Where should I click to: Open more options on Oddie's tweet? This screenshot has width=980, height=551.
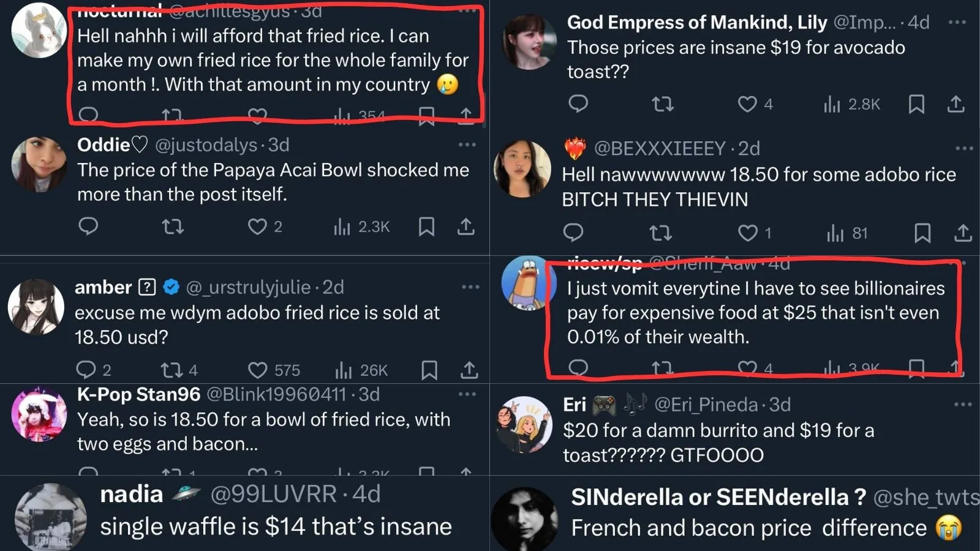(x=467, y=145)
